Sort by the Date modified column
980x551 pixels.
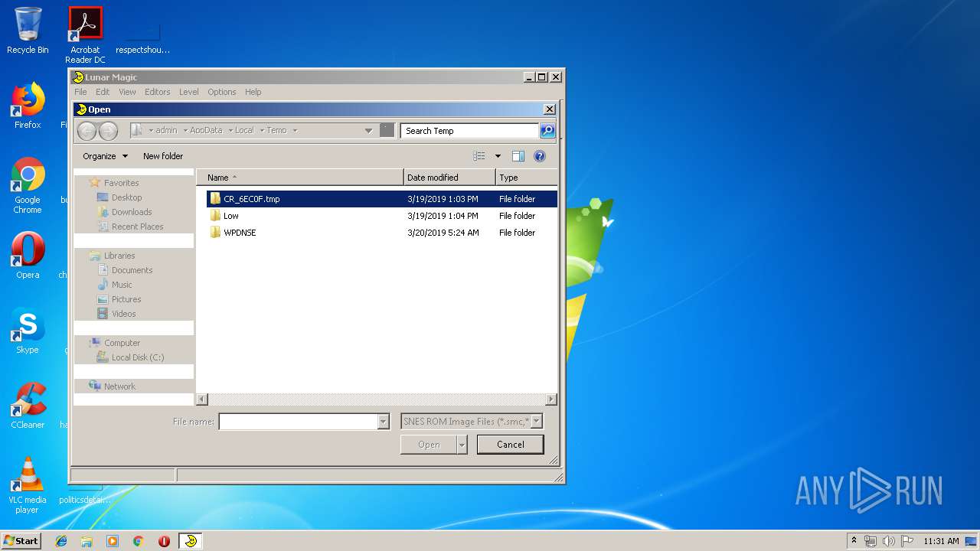(x=449, y=178)
